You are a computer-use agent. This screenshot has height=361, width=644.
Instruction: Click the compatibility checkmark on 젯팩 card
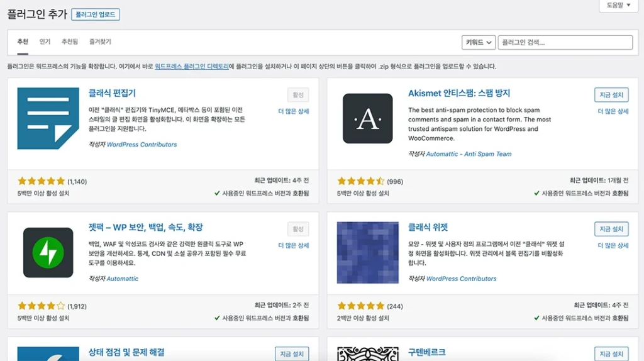[x=217, y=318]
